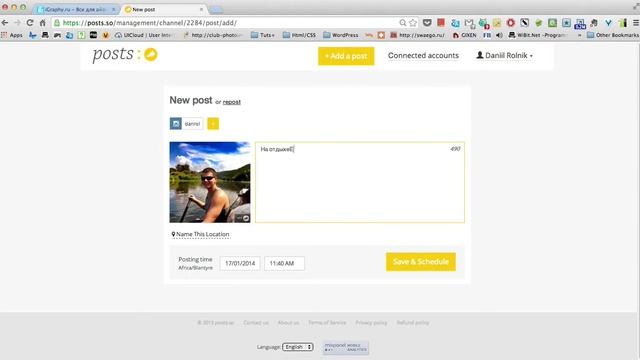640x360 pixels.
Task: Click the repost link
Action: [x=231, y=102]
